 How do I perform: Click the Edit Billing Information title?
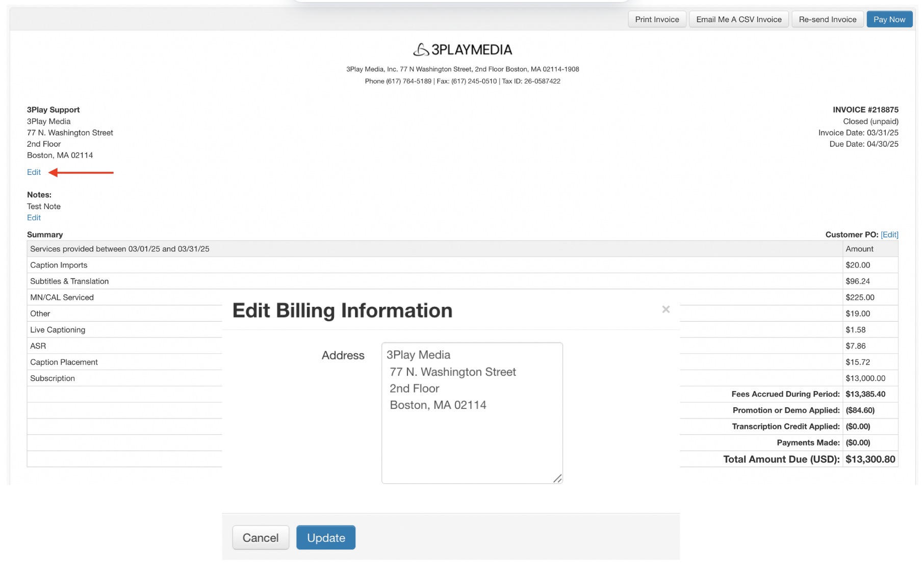[342, 310]
